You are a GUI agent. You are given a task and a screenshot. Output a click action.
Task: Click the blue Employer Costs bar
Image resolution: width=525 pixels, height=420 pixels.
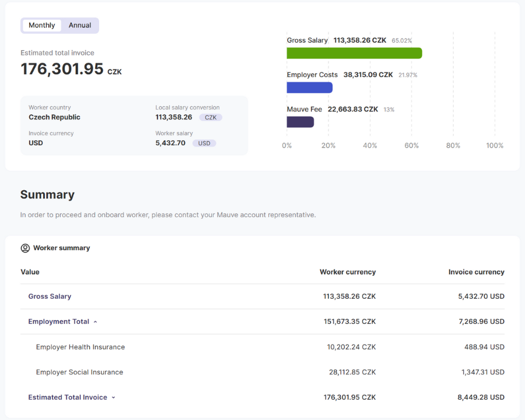click(x=309, y=87)
